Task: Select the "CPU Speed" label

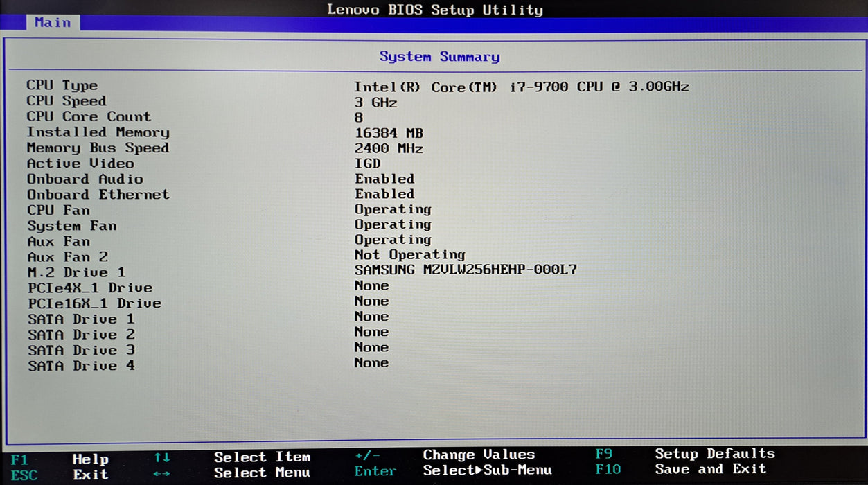Action: point(67,101)
